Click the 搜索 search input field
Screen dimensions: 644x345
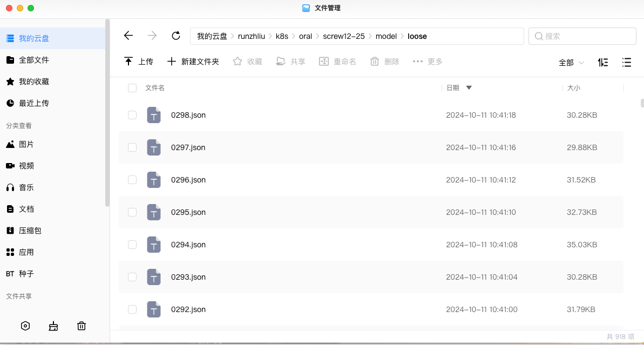pos(582,36)
